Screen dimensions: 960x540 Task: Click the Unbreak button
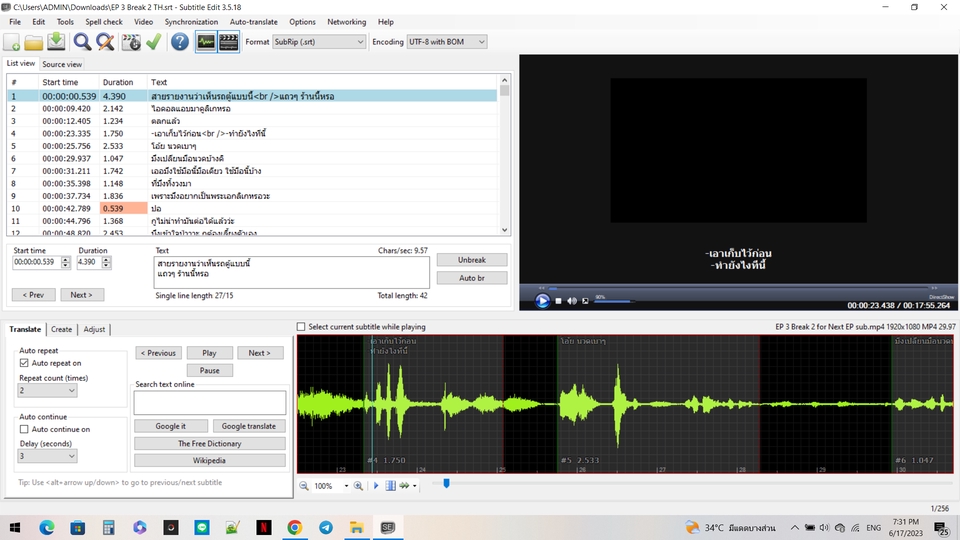pos(471,260)
